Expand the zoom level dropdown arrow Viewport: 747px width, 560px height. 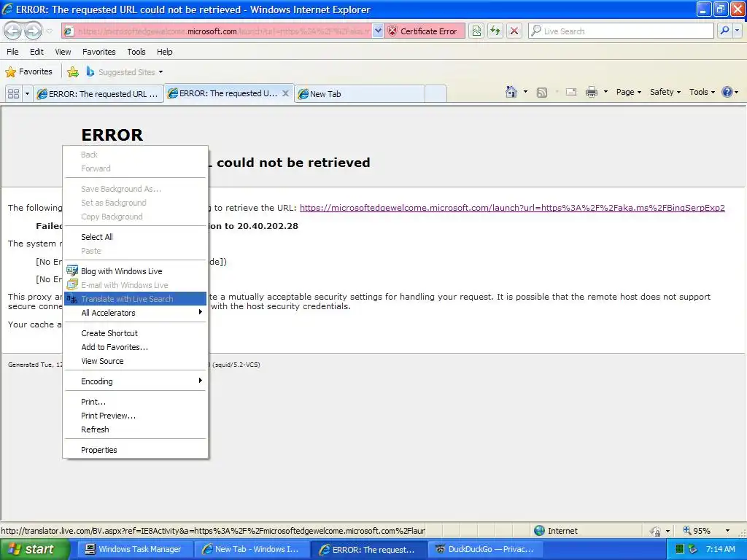click(727, 531)
